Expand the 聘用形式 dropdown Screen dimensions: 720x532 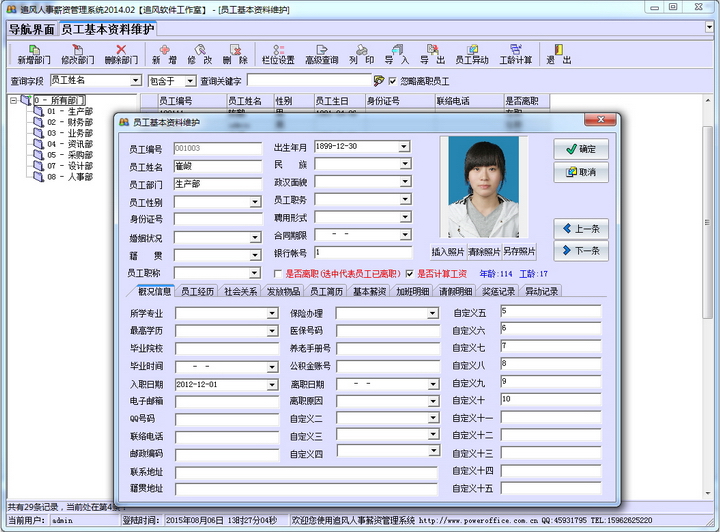point(405,217)
